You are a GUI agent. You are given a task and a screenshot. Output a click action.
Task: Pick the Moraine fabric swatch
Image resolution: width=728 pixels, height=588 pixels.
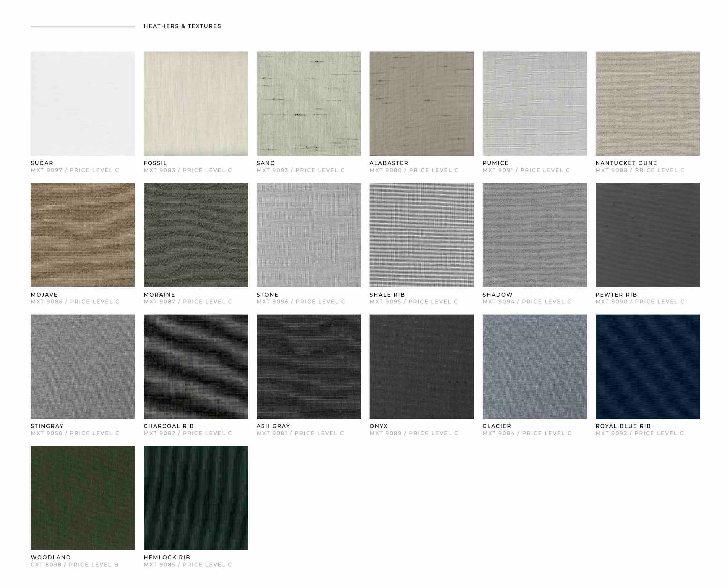[196, 235]
